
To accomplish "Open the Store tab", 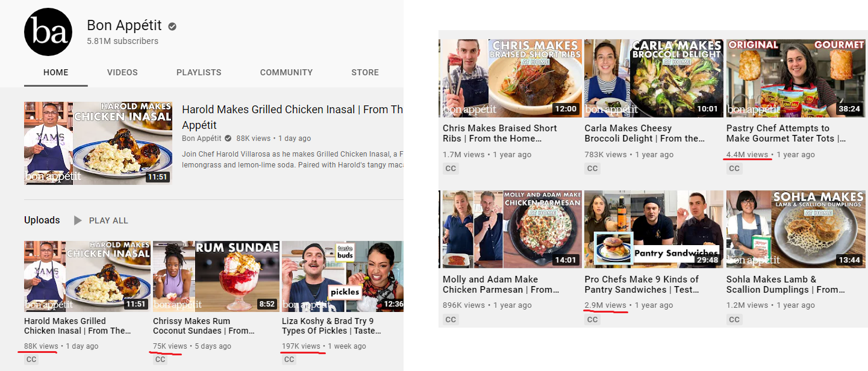I will coord(365,72).
